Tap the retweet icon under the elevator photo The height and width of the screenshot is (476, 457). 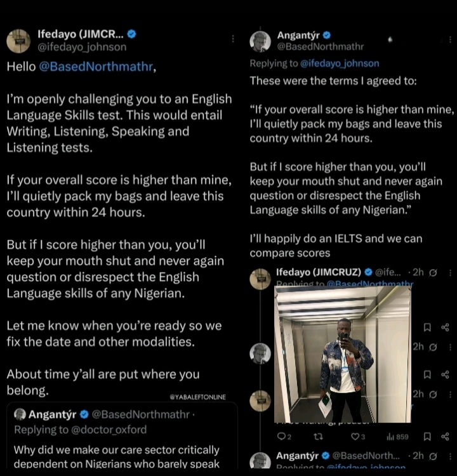[319, 436]
